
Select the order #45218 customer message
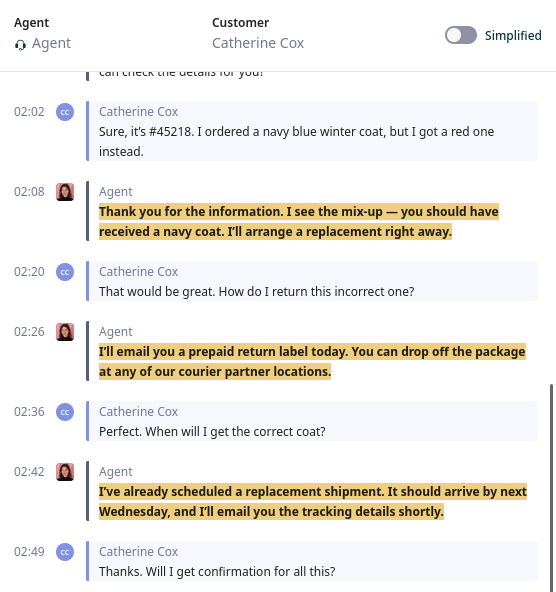click(313, 131)
